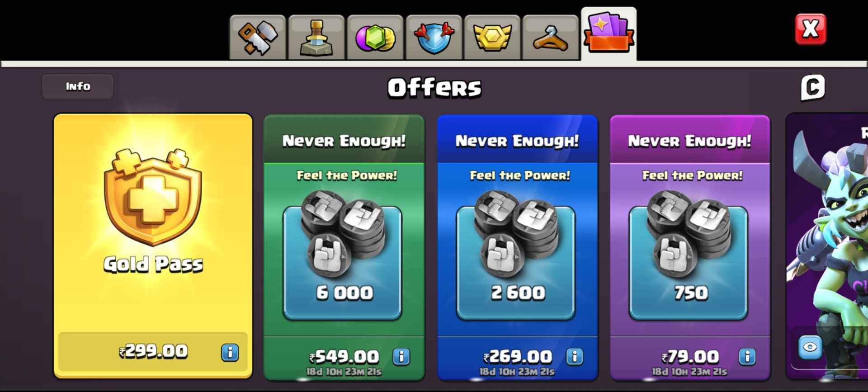This screenshot has height=392, width=868.
Task: Tap the Info button
Action: pos(78,86)
